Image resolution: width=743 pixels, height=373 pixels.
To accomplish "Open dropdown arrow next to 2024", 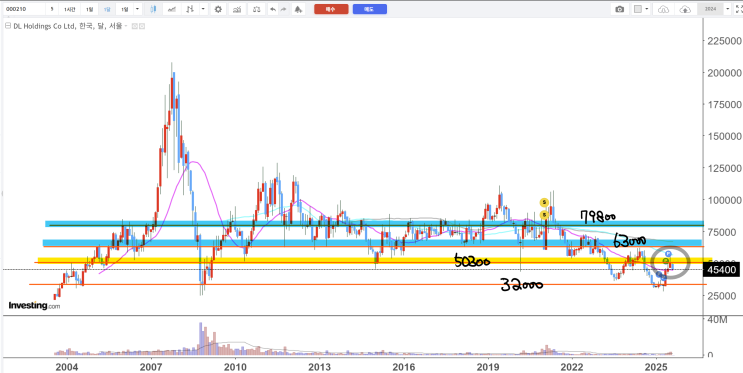I will point(728,9).
